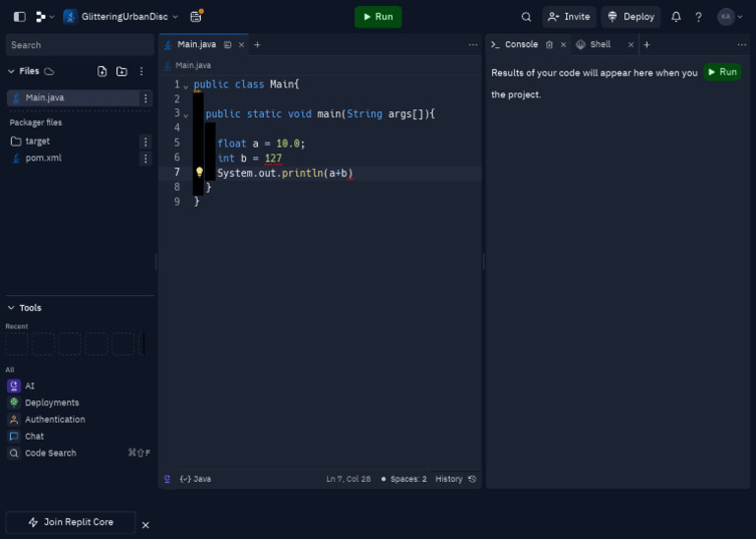Screen dimensions: 756x539
Task: Click Ln 7, Col 28 position indicator
Action: [x=348, y=479]
